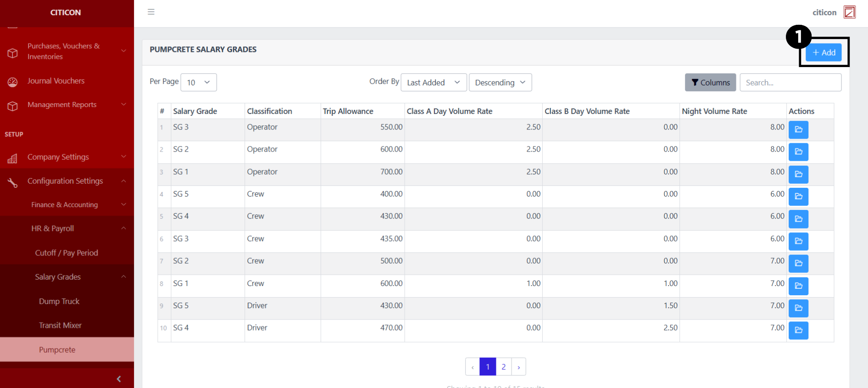Open the Per Page dropdown showing 10
Screen dimensions: 868x388
click(x=199, y=82)
